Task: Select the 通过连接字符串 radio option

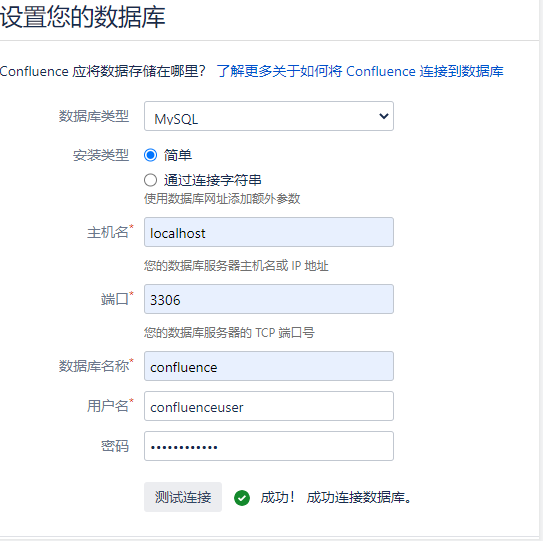Action: [150, 180]
